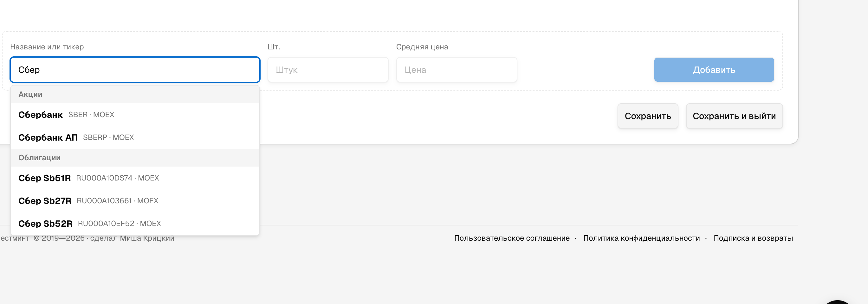868x304 pixels.
Task: Open Политика конфиденциальности link
Action: pos(642,238)
